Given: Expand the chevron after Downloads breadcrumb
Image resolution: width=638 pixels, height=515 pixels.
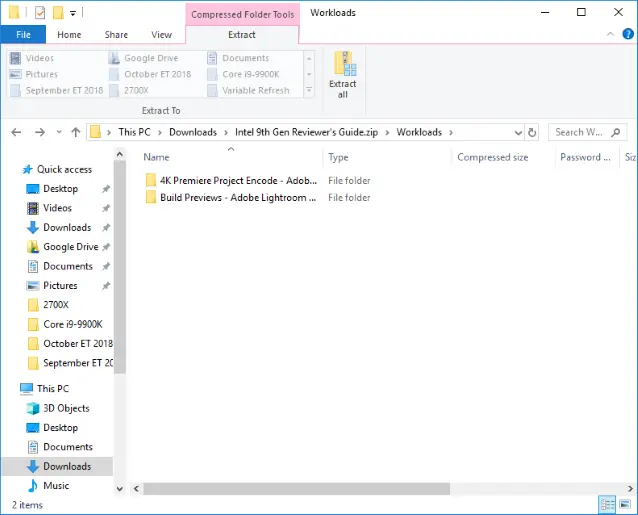Looking at the screenshot, I should tap(226, 133).
